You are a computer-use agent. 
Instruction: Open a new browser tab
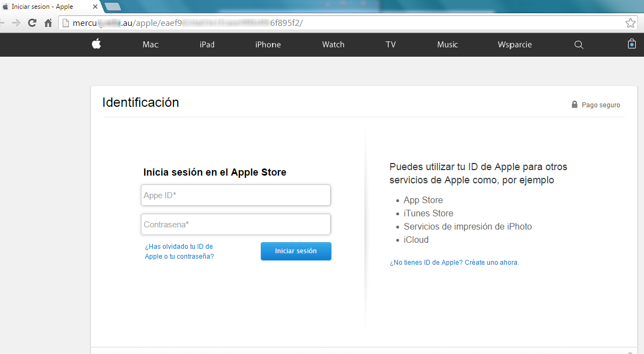(x=112, y=7)
